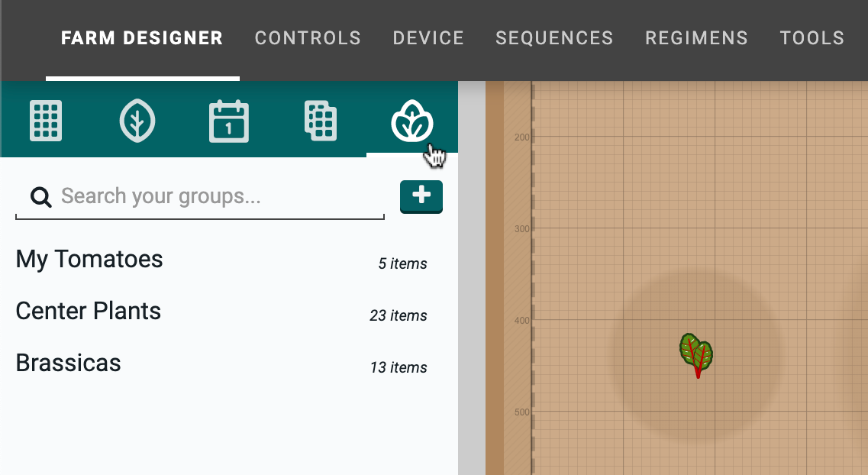Open the Events calendar panel
This screenshot has height=475, width=868.
(229, 120)
